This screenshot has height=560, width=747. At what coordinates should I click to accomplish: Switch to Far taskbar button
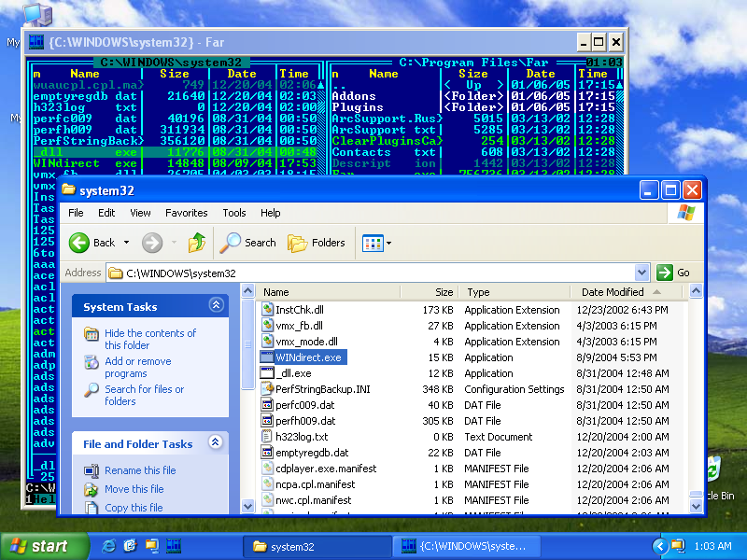coord(466,547)
